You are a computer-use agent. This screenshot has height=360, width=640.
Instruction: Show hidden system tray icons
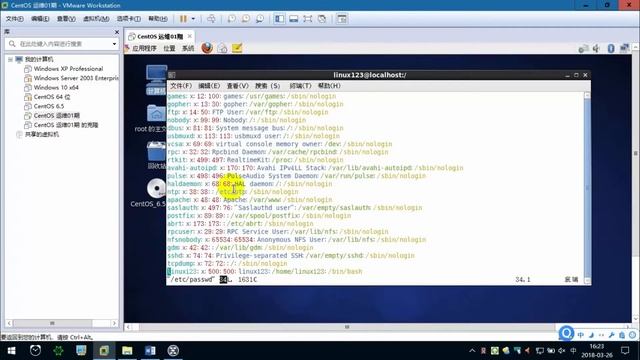click(x=472, y=351)
